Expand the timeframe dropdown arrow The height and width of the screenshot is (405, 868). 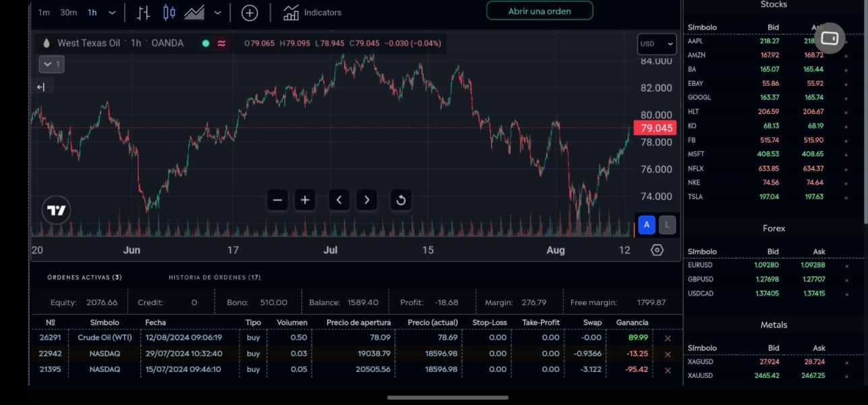(112, 13)
